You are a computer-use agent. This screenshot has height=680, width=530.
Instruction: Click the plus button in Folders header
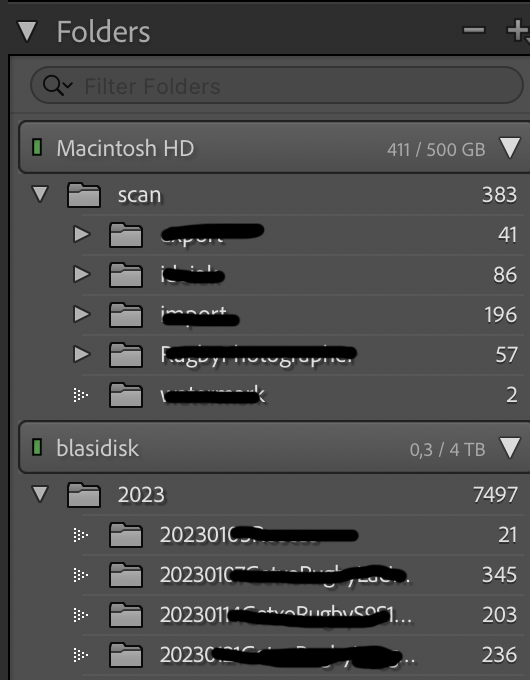[x=517, y=31]
